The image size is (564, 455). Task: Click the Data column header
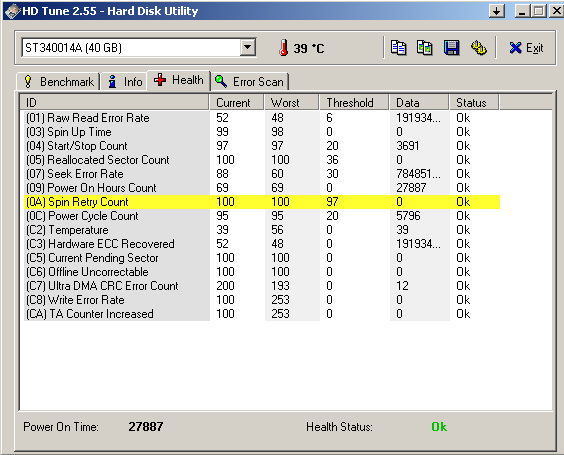tap(419, 103)
